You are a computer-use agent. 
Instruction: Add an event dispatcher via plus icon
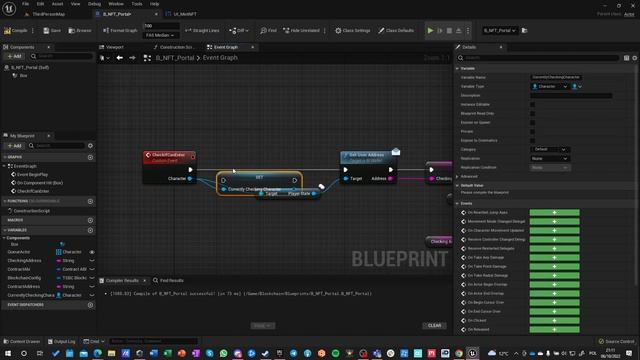point(90,305)
